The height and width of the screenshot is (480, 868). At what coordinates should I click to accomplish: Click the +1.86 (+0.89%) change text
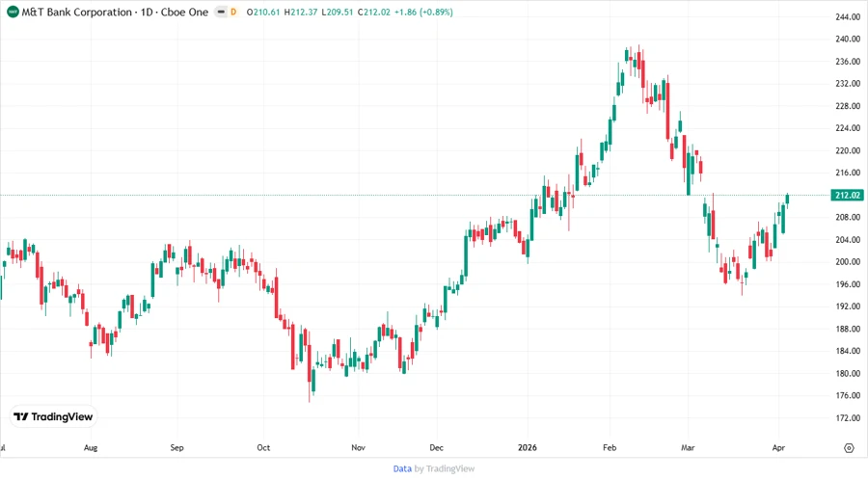coord(423,12)
